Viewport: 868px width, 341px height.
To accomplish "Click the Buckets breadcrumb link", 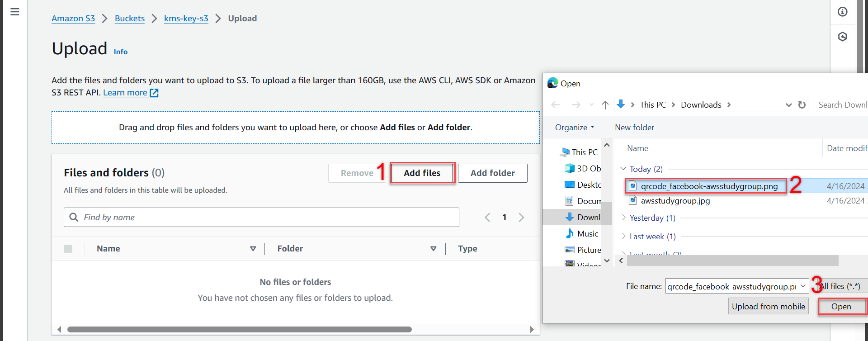I will tap(130, 19).
